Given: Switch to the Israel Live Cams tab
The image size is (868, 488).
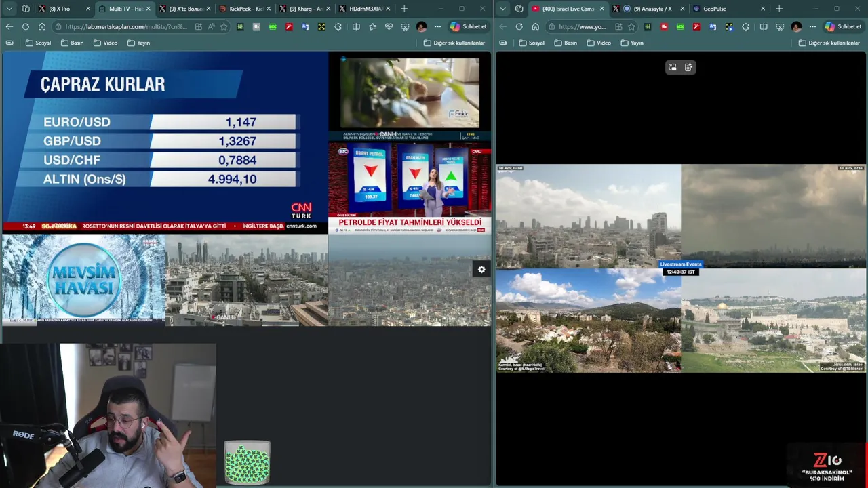Looking at the screenshot, I should click(x=568, y=9).
